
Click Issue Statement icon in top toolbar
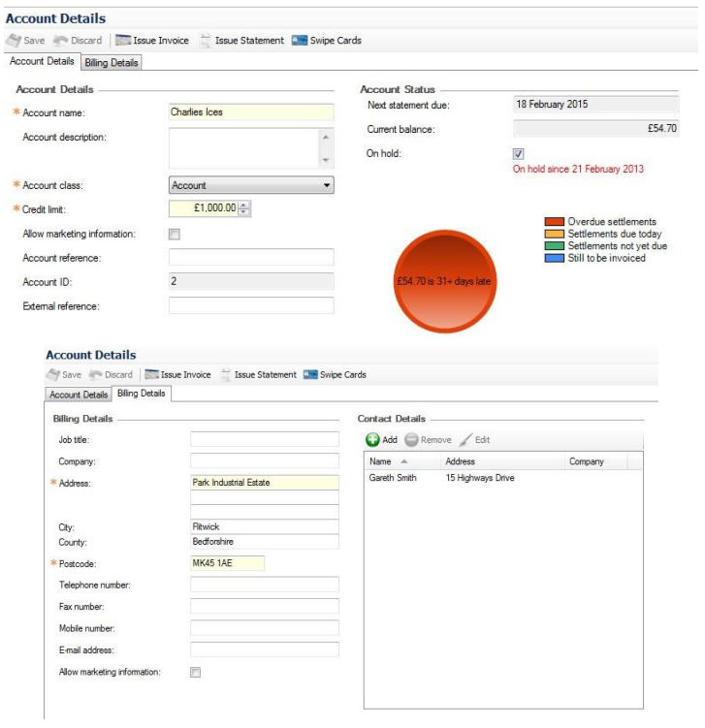coord(206,41)
